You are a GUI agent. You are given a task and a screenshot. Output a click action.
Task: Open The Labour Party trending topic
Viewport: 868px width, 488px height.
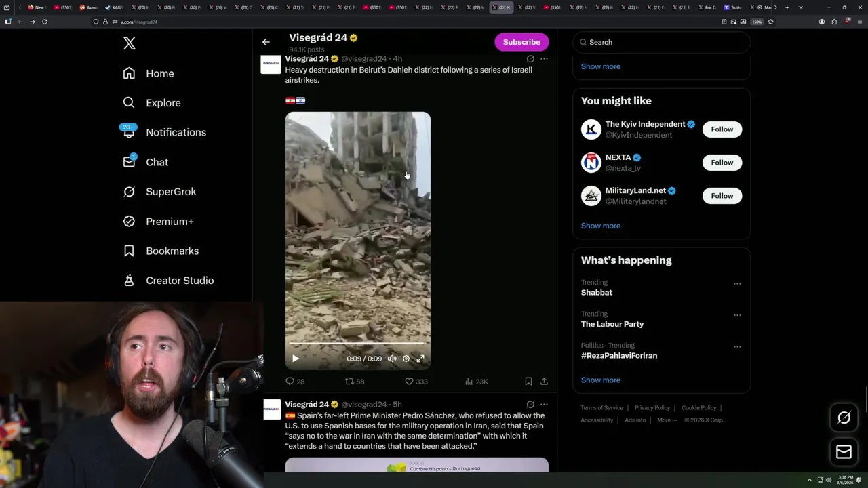[612, 324]
